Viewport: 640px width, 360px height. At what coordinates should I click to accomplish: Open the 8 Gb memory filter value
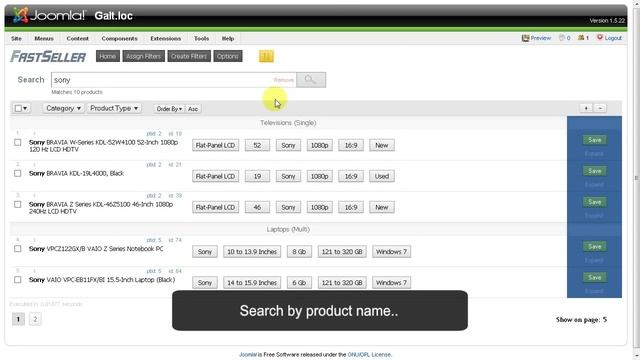tap(299, 252)
